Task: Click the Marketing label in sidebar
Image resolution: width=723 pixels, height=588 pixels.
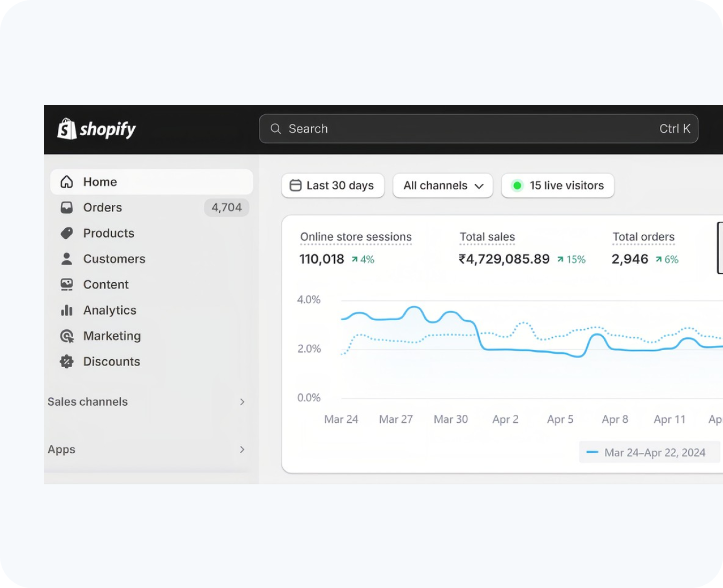Action: click(x=112, y=336)
